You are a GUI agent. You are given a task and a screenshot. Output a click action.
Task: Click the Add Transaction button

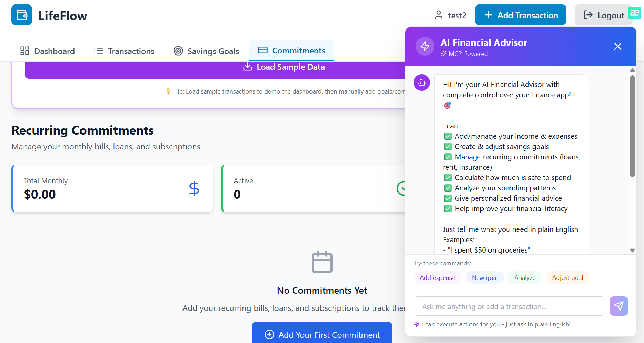(x=521, y=15)
